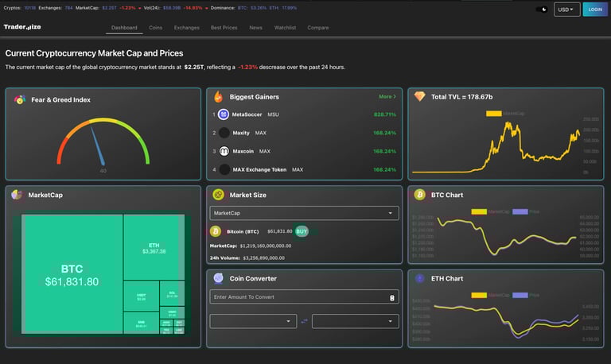Open the target coin dropdown in converter

355,321
